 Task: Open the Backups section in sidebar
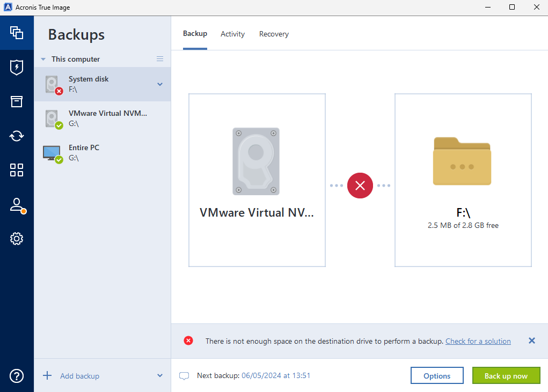click(x=17, y=33)
